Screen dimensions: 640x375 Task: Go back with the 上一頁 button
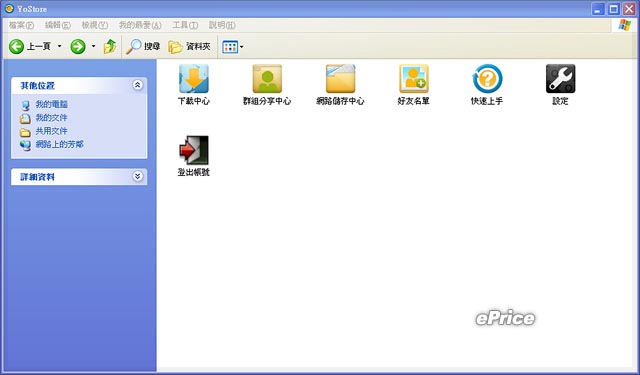tap(29, 47)
